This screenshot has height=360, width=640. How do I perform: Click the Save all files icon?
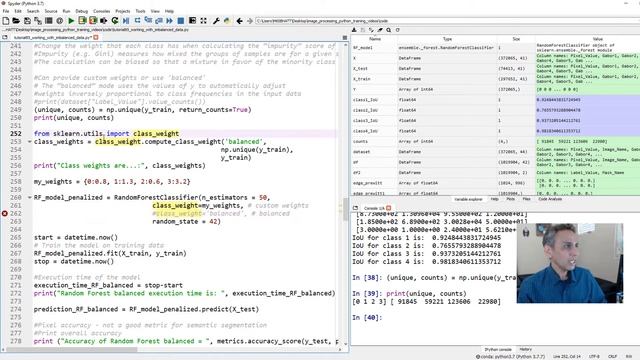(x=38, y=20)
